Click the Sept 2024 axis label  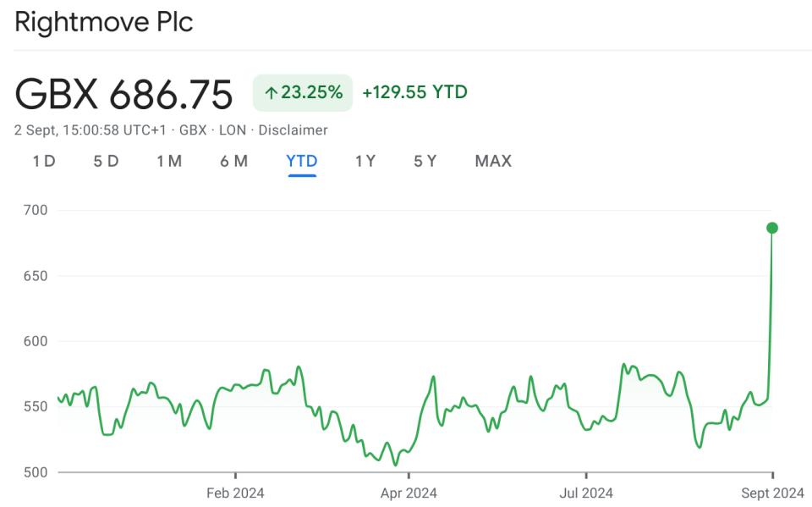(x=772, y=492)
